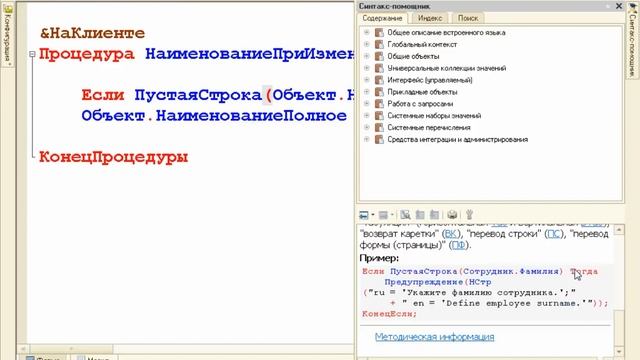The image size is (640, 360).
Task: Click the next topic page icon
Action: 435,215
